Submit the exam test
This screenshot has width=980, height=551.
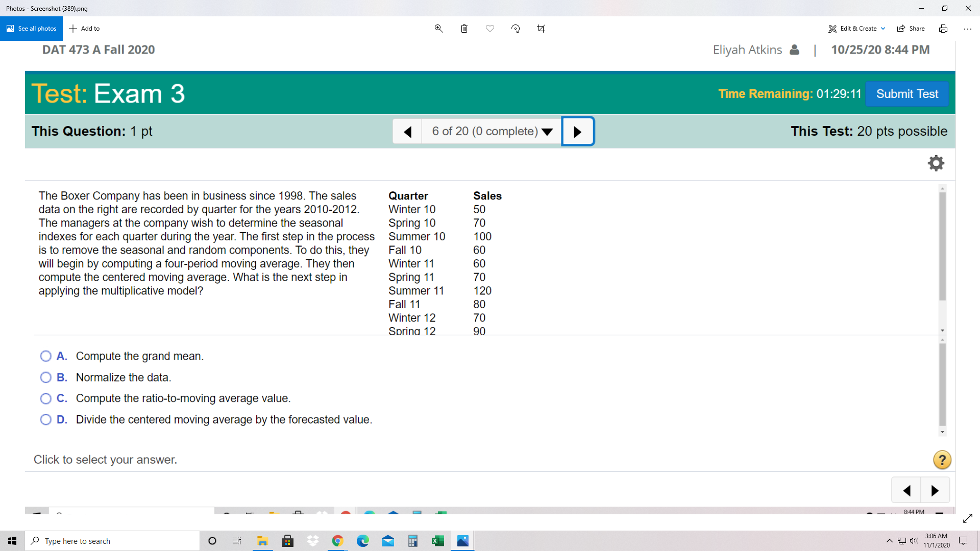click(x=908, y=93)
